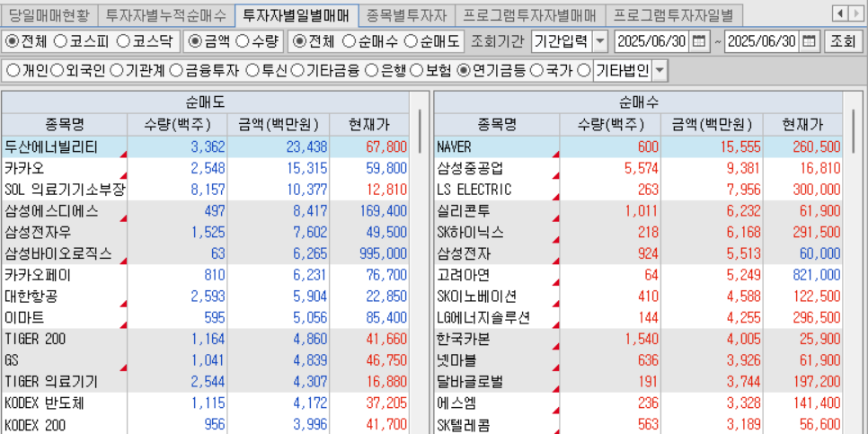
Task: Open the end date calendar picker
Action: pyautogui.click(x=810, y=41)
